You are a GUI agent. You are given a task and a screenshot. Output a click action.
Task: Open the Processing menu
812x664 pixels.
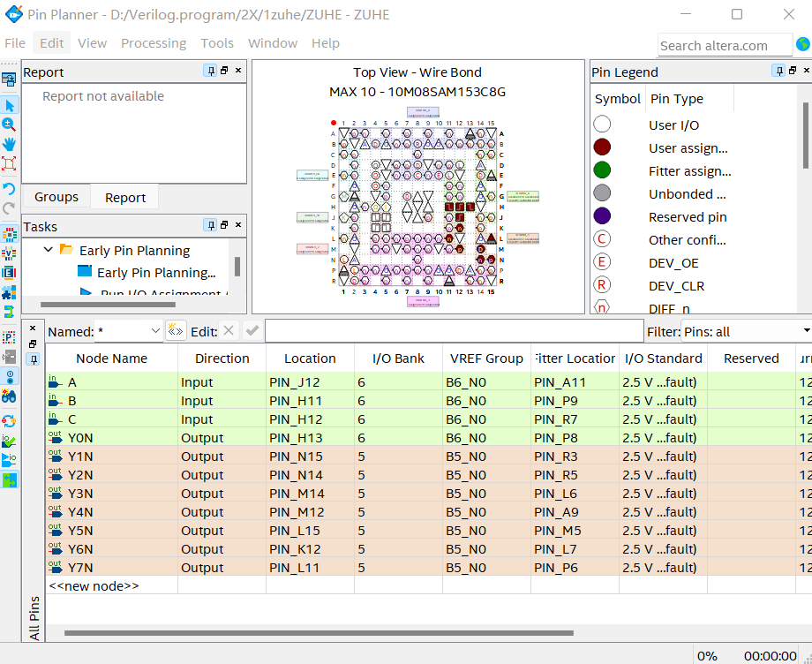[x=153, y=42]
